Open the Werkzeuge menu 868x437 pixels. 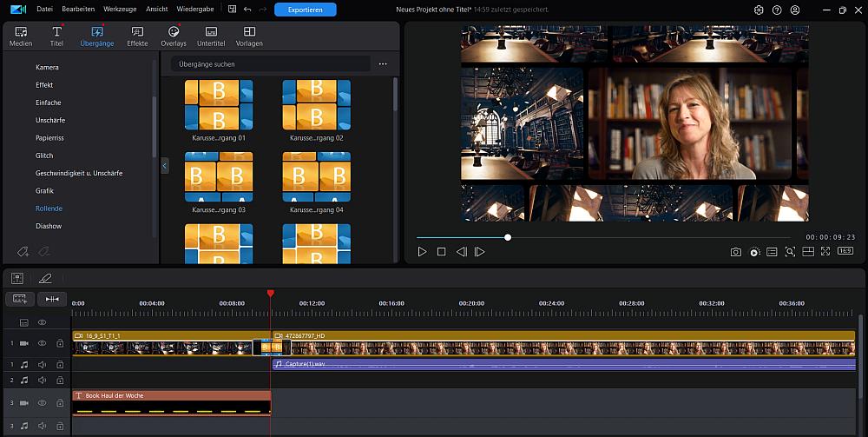coord(119,10)
